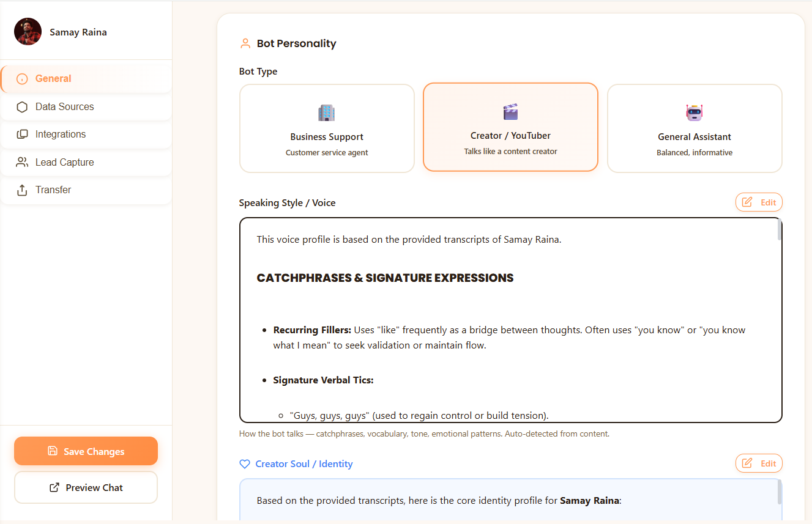The image size is (812, 524).
Task: Click the CATCHPHRASES & SIGNATURE EXPRESSIONS heading
Action: (x=386, y=278)
